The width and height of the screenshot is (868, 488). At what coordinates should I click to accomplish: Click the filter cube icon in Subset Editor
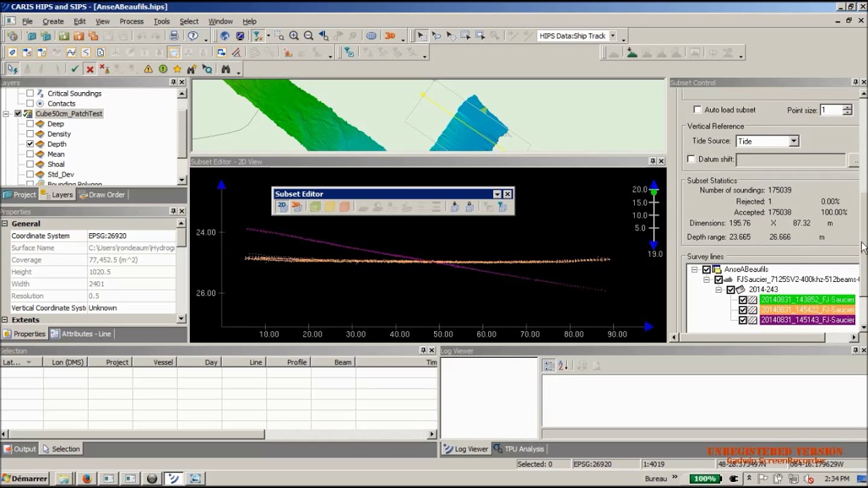502,207
